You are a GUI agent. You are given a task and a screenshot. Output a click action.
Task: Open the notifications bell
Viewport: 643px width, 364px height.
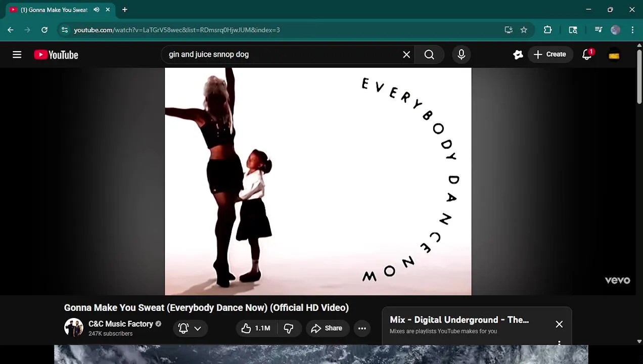click(x=587, y=55)
